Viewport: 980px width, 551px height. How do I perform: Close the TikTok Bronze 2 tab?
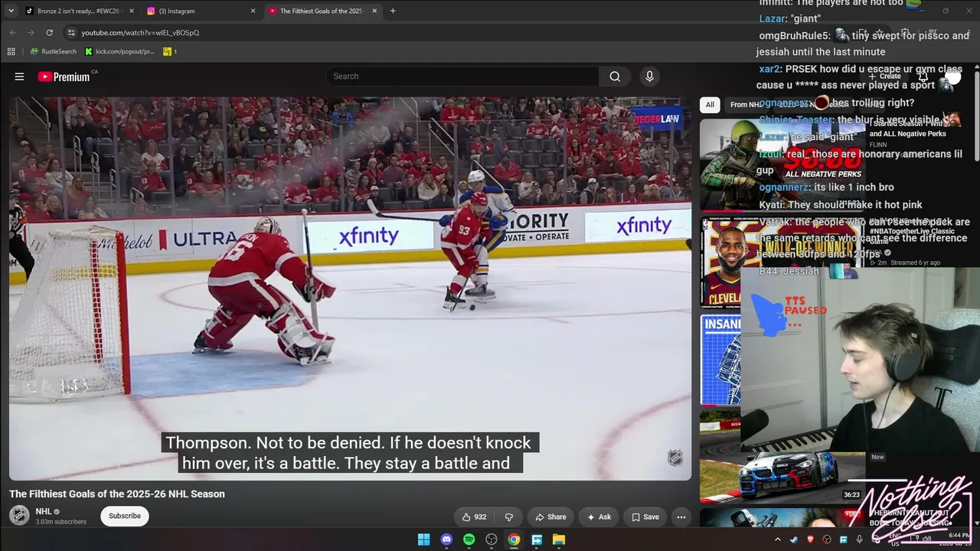[132, 11]
